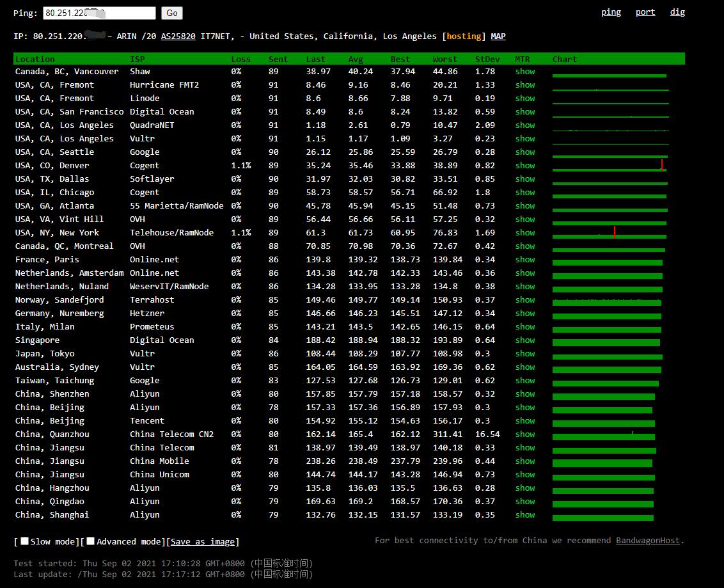Viewport: 724px width, 588px height.
Task: Enable the Advanced mode checkbox
Action: click(91, 541)
